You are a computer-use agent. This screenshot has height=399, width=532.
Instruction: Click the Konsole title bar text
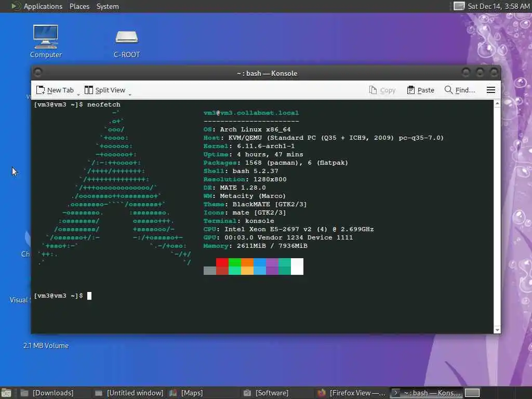coord(267,73)
